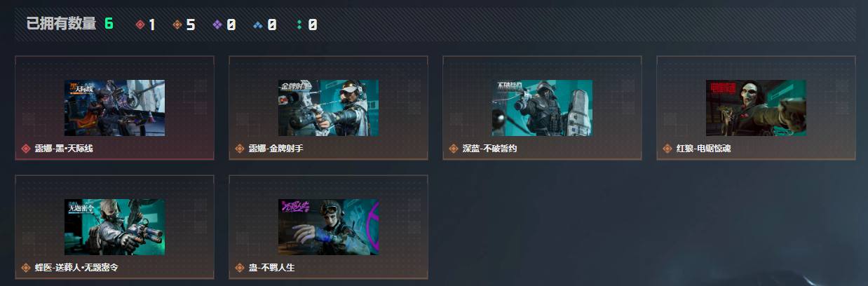Open the 露娜-黑•天际线 skin thumbnail

pyautogui.click(x=114, y=108)
